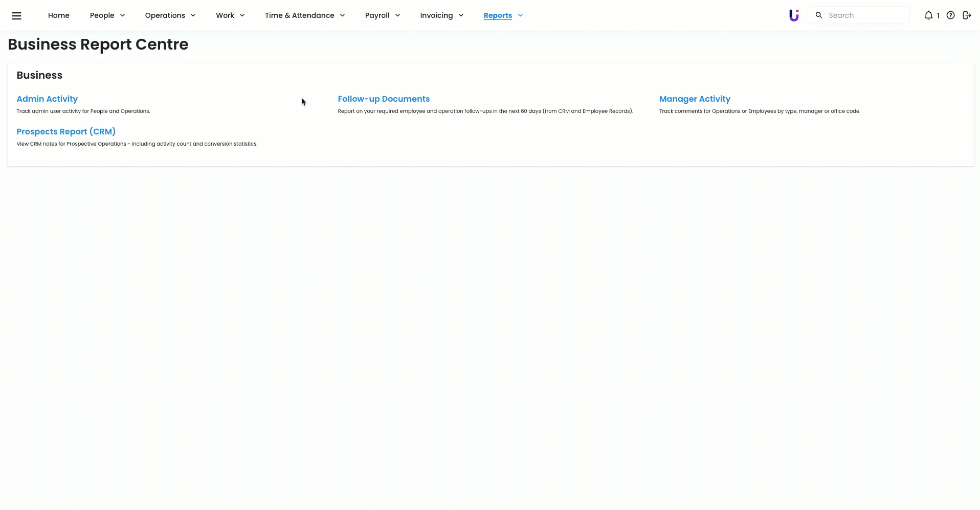Click the chevron beside Reports
980x510 pixels.
(x=520, y=15)
